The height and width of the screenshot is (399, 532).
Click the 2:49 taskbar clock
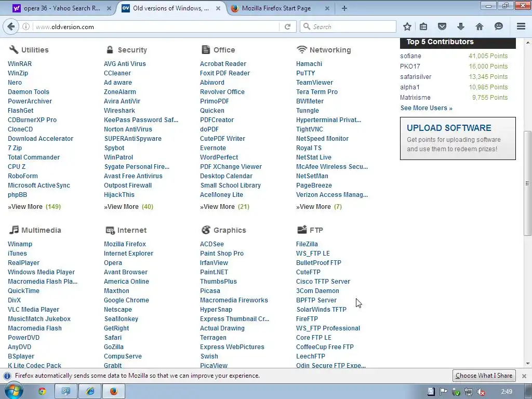tap(507, 392)
